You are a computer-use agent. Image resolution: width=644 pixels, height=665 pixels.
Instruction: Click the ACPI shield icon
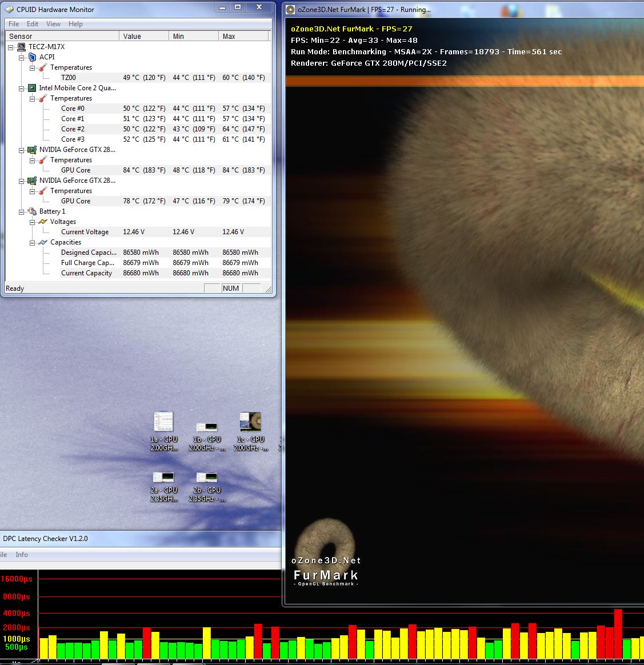[x=32, y=57]
